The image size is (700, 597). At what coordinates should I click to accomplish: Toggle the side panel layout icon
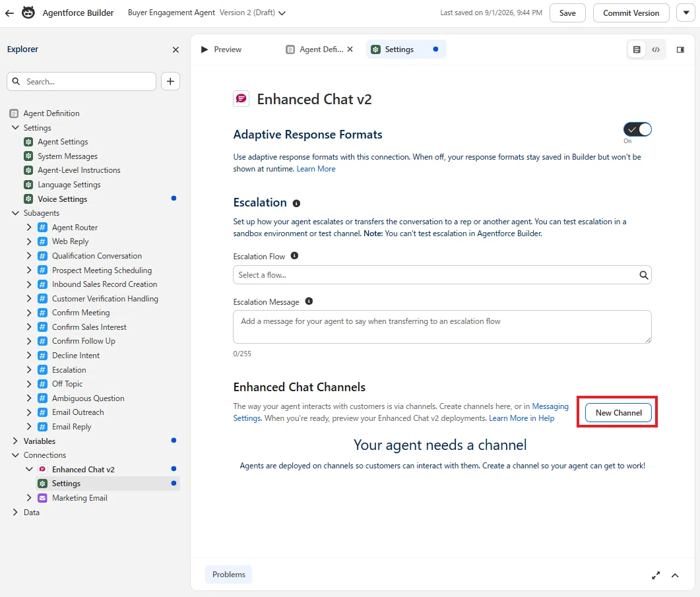click(680, 49)
